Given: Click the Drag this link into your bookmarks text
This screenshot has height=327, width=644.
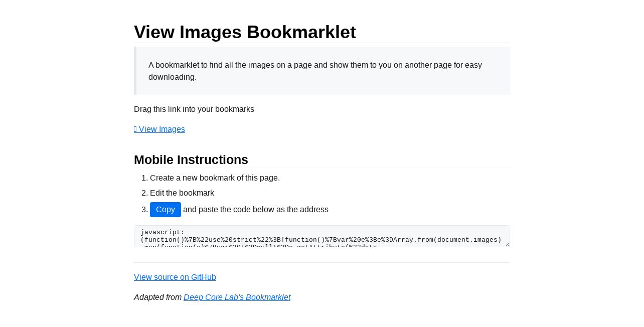Looking at the screenshot, I should [x=194, y=109].
